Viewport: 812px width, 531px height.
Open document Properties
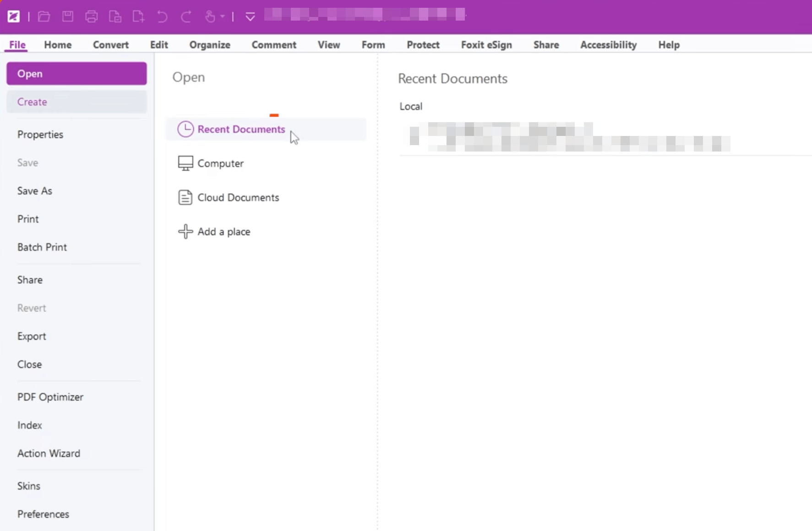[x=40, y=135]
